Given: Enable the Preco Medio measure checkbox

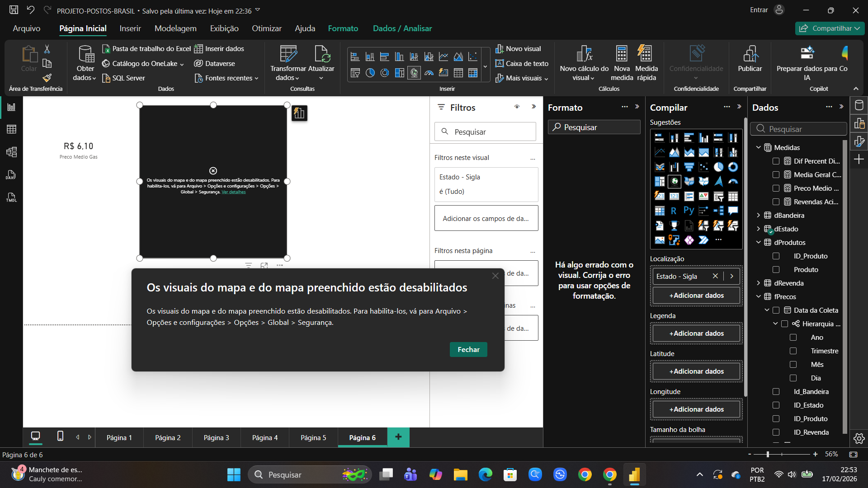Looking at the screenshot, I should tap(776, 188).
